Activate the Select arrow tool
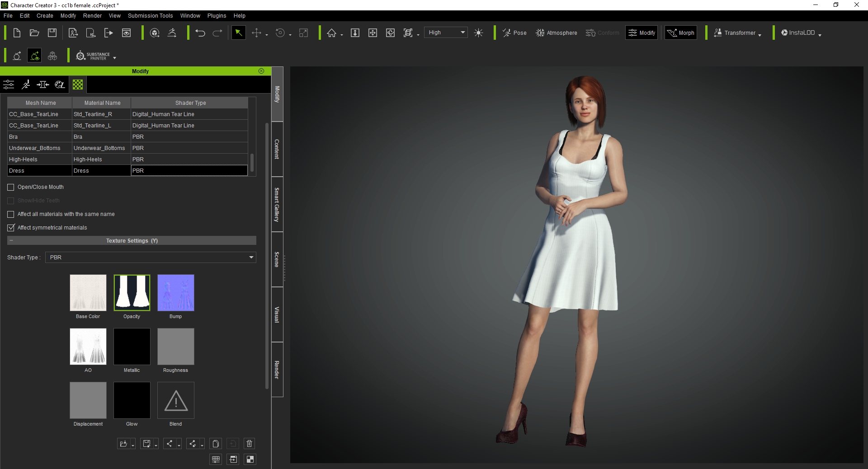The image size is (868, 469). 238,33
